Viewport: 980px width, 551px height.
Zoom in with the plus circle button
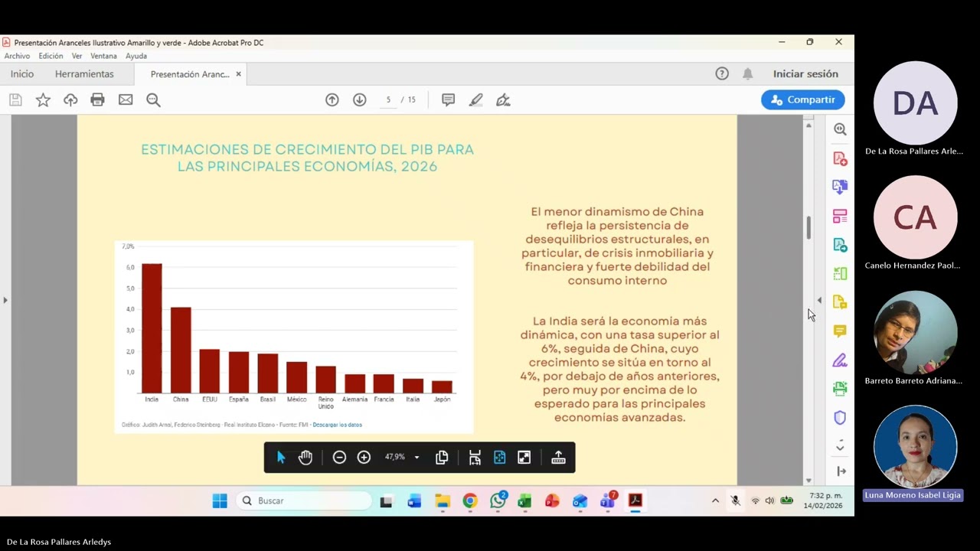click(364, 457)
